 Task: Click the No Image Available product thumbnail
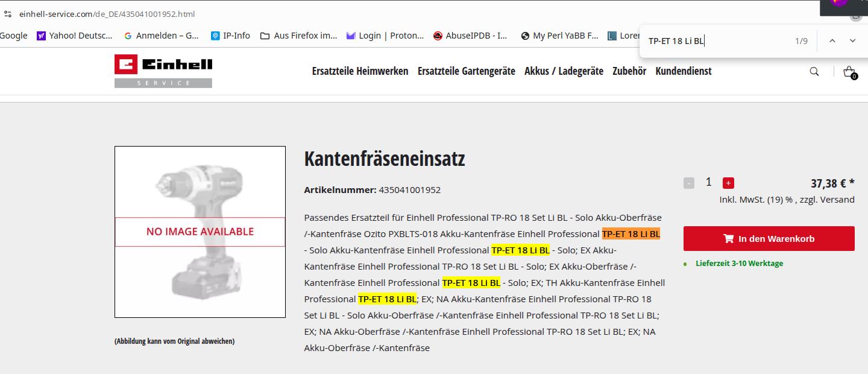pyautogui.click(x=200, y=232)
